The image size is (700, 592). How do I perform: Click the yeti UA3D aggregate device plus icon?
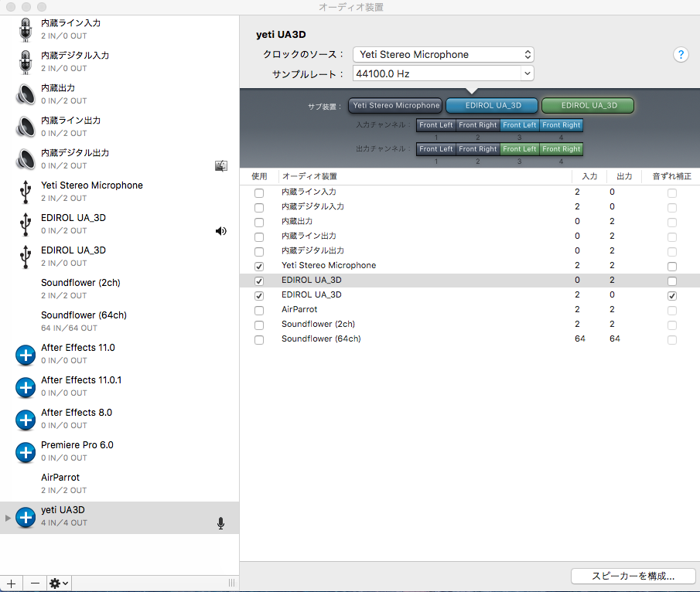(26, 517)
